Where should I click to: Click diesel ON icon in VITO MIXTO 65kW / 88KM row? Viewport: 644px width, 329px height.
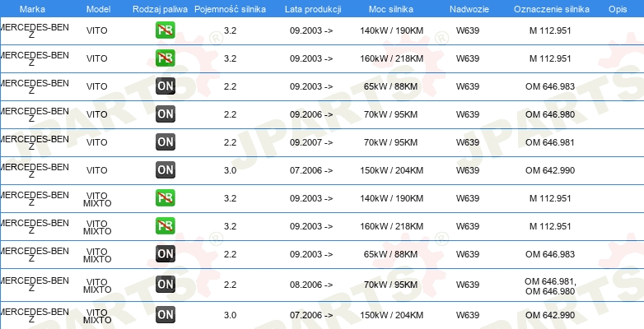165,254
